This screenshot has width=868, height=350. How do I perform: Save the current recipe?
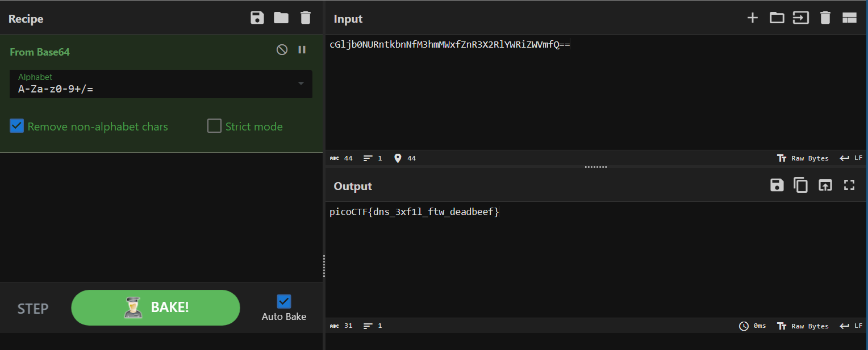click(257, 18)
